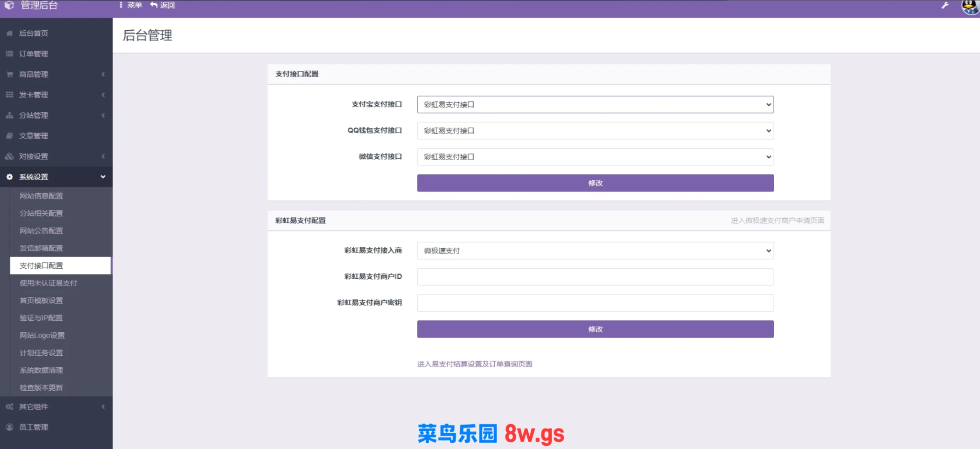This screenshot has width=980, height=449.
Task: Expand the 分站管理 submenu chevron
Action: [x=103, y=116]
